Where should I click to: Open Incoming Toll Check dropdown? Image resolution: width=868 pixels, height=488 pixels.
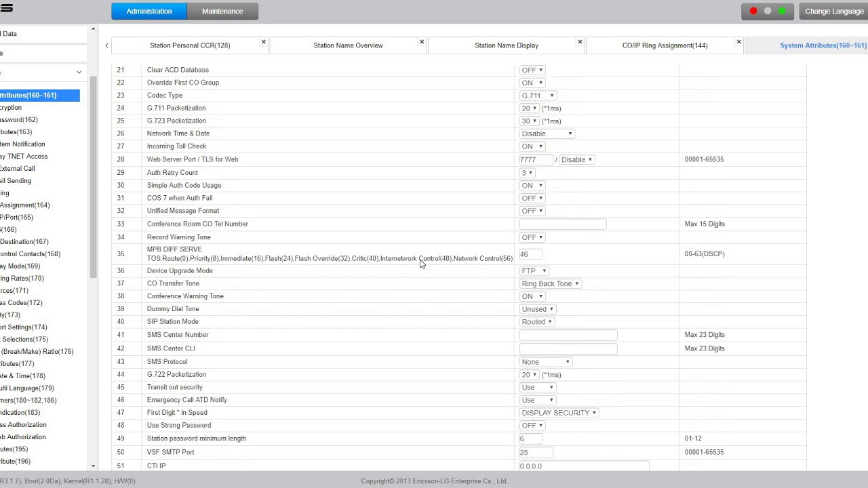(x=532, y=146)
